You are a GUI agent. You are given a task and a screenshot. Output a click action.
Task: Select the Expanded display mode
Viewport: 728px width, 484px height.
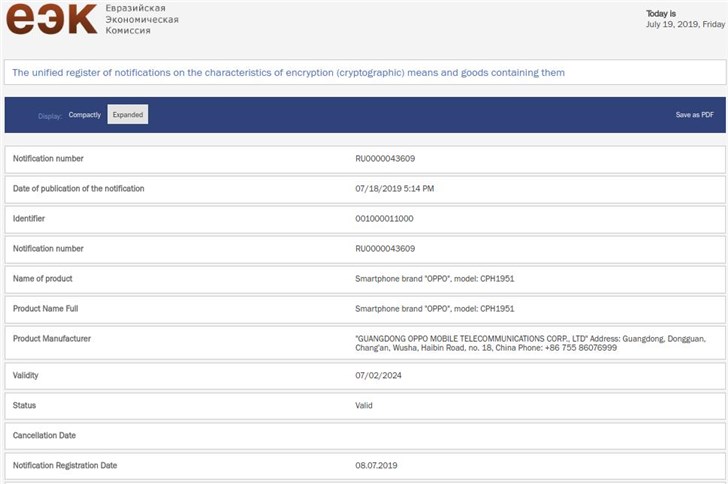point(128,114)
